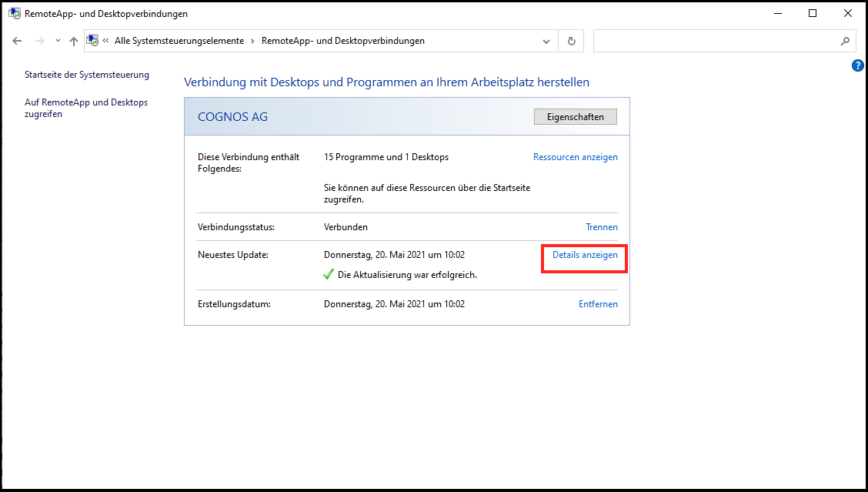Click the Forward navigation arrow
Screen dimensions: 868x492
(39, 41)
